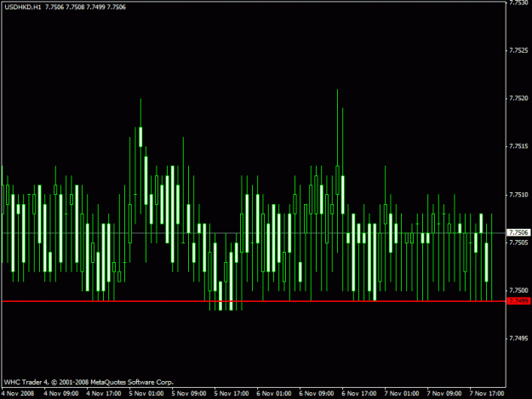Click the OHLC values 7.7506 7.7508 7.7499 7.7506
532x399 pixels.
[x=85, y=7]
